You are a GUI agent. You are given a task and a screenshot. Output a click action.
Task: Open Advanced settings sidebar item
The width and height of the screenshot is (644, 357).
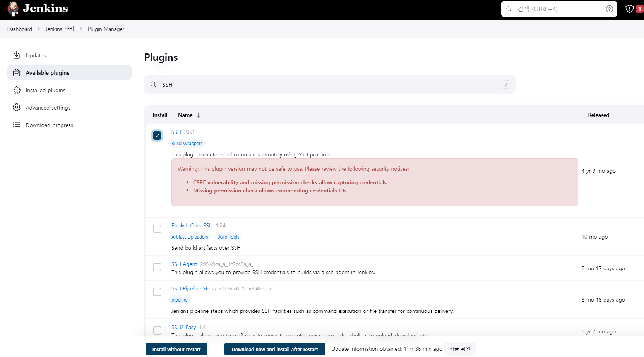tap(69, 107)
